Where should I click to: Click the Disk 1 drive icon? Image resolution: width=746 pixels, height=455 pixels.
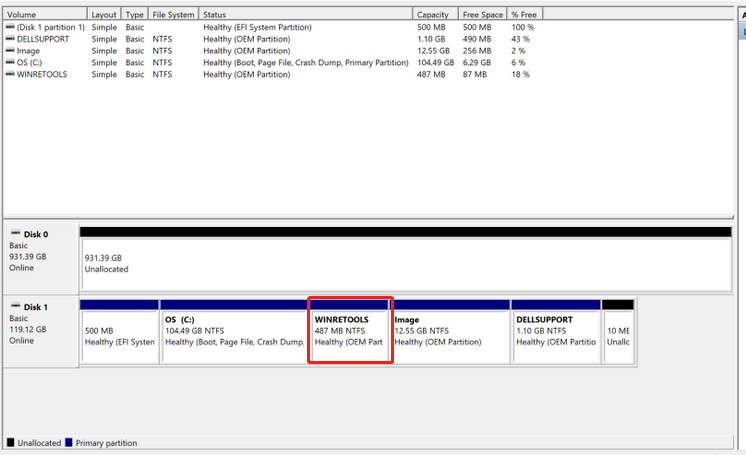point(16,306)
